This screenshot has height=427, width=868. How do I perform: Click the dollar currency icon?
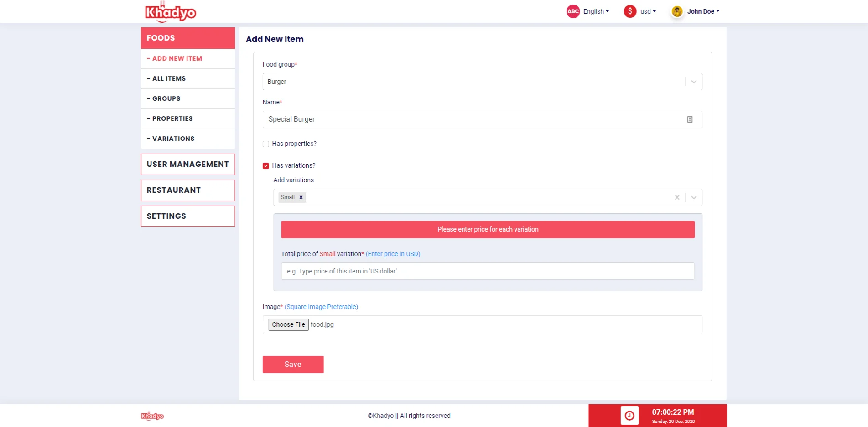coord(630,11)
